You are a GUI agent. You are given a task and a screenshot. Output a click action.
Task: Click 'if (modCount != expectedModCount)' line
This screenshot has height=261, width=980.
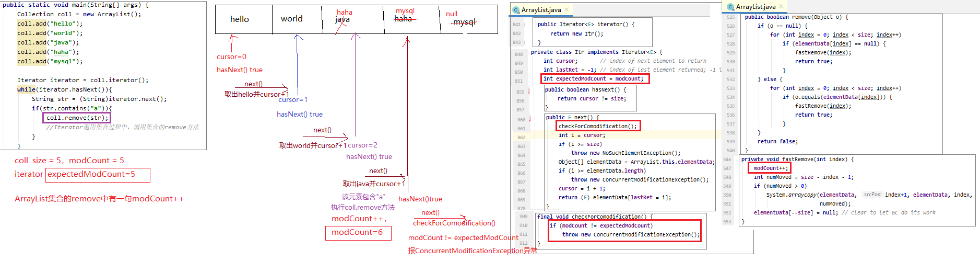[601, 225]
